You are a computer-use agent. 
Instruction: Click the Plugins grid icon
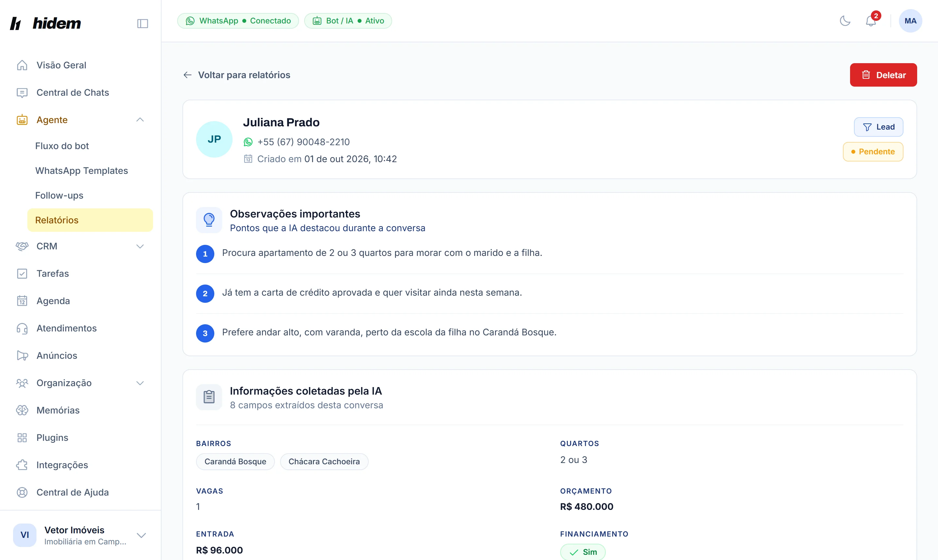tap(22, 438)
